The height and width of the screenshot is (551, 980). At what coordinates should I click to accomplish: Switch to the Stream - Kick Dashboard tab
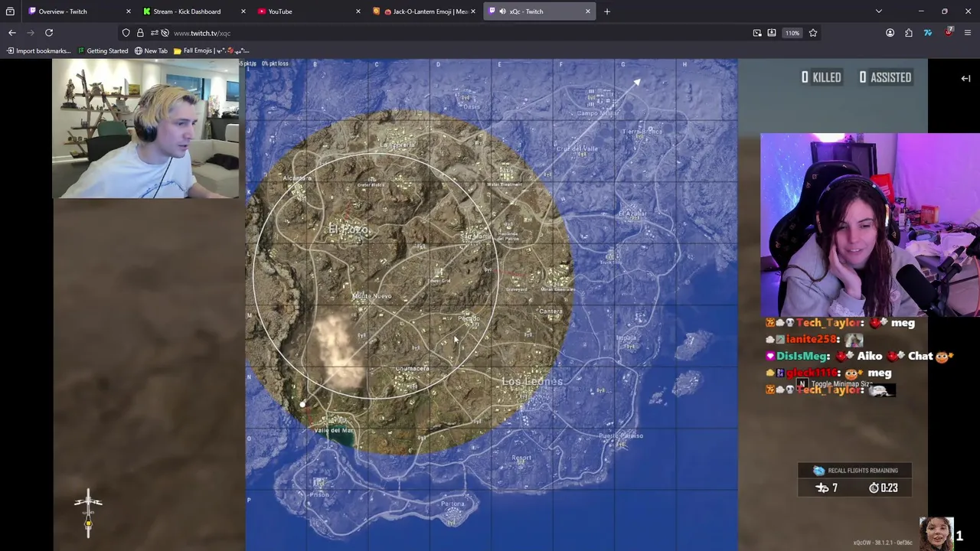[x=193, y=11]
